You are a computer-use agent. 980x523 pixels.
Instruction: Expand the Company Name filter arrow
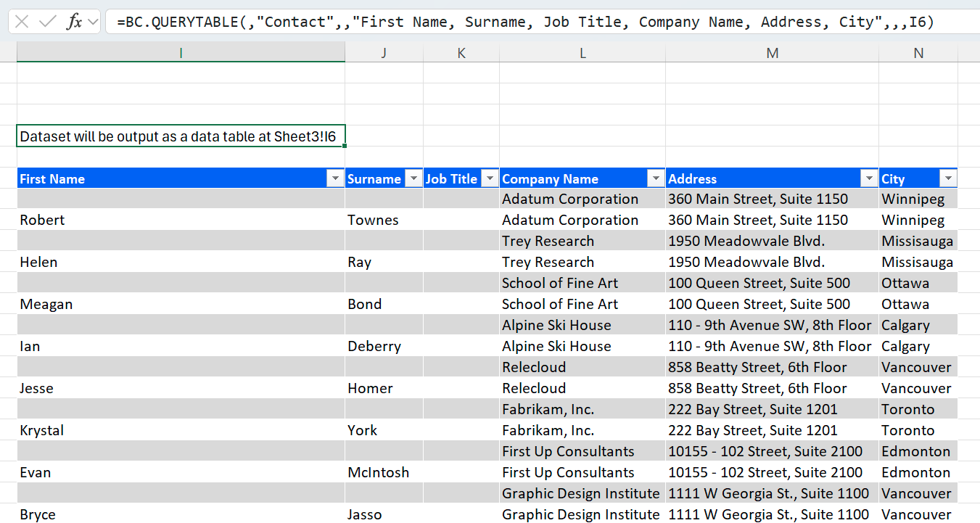pos(656,178)
